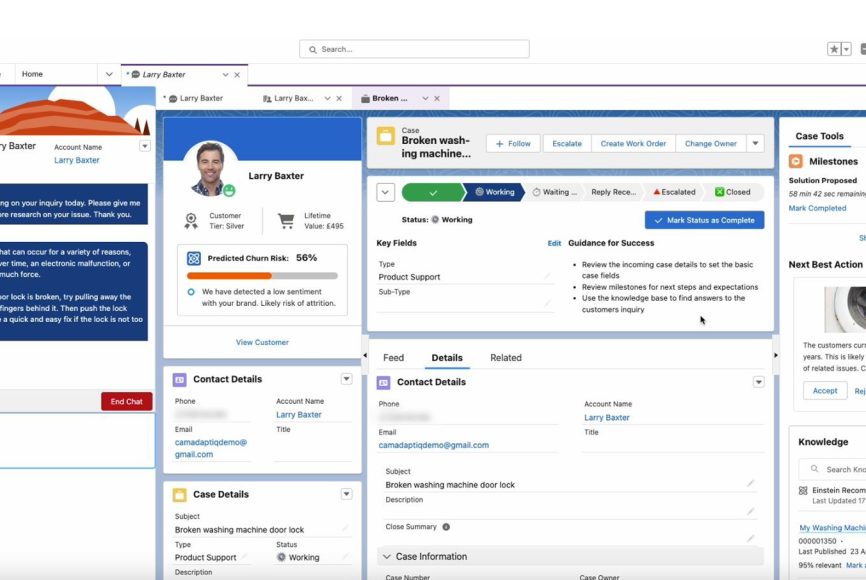Expand the status path details chevron

click(x=385, y=192)
